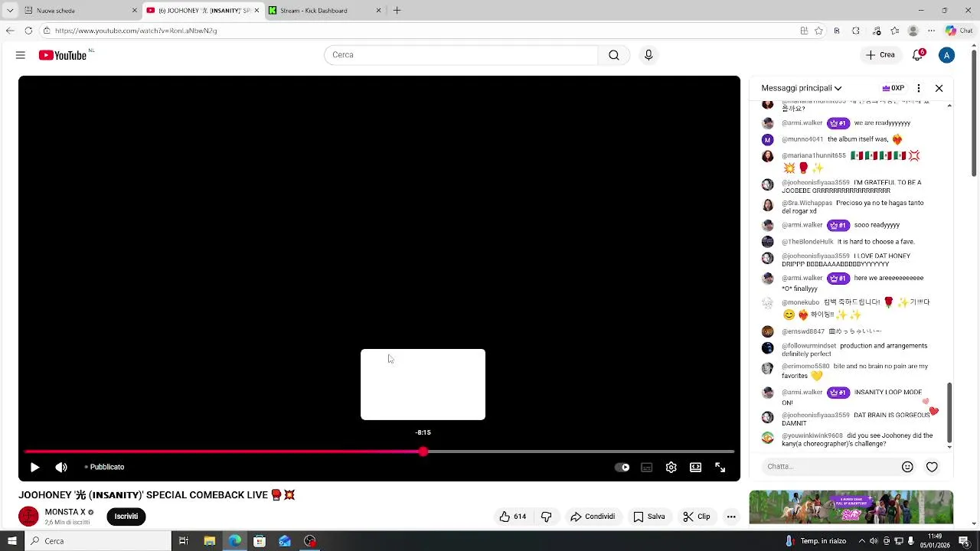Image resolution: width=980 pixels, height=551 pixels.
Task: Open the ad banner thumbnail below chat
Action: coord(851,507)
